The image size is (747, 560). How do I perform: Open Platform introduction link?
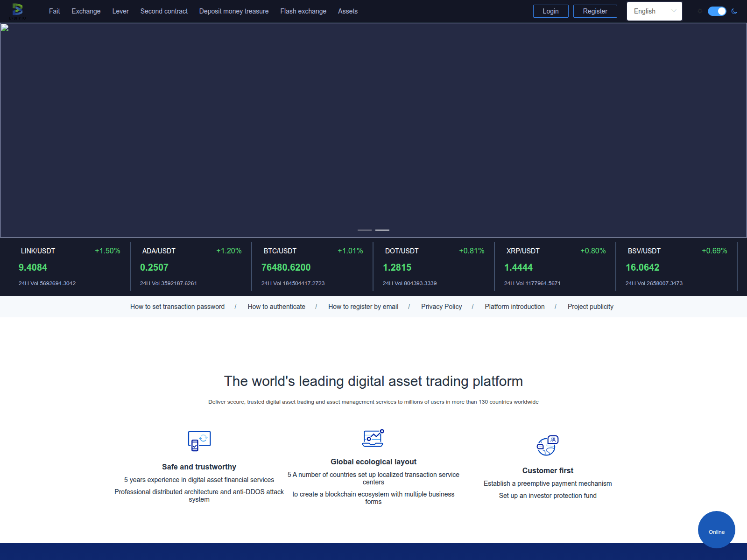click(514, 307)
